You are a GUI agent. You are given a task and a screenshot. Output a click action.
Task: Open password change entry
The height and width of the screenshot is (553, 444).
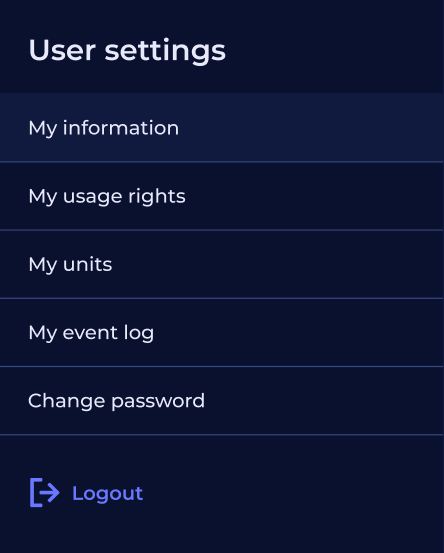click(222, 401)
